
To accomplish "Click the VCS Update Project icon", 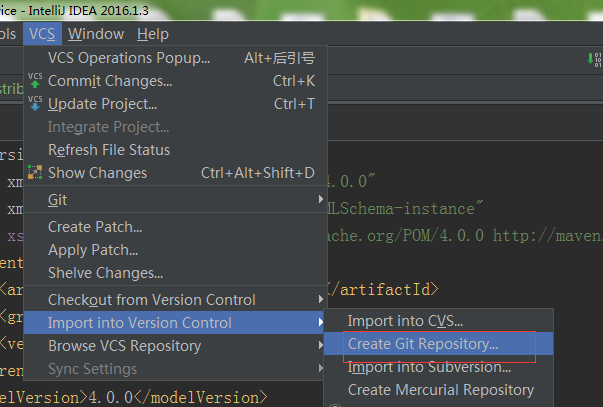I will [35, 103].
